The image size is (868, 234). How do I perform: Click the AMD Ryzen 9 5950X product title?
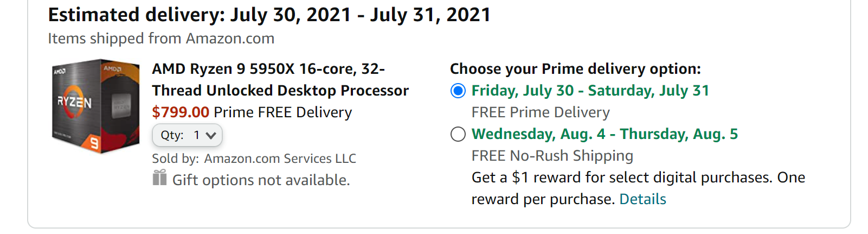(280, 79)
